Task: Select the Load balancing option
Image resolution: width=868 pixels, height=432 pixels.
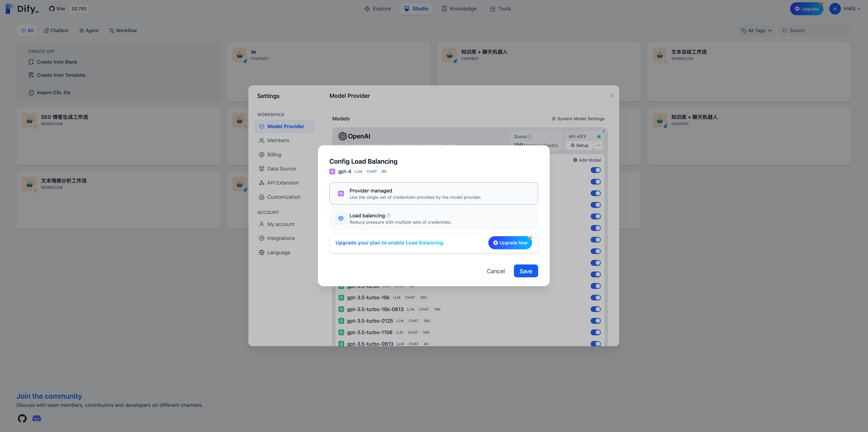Action: (434, 218)
